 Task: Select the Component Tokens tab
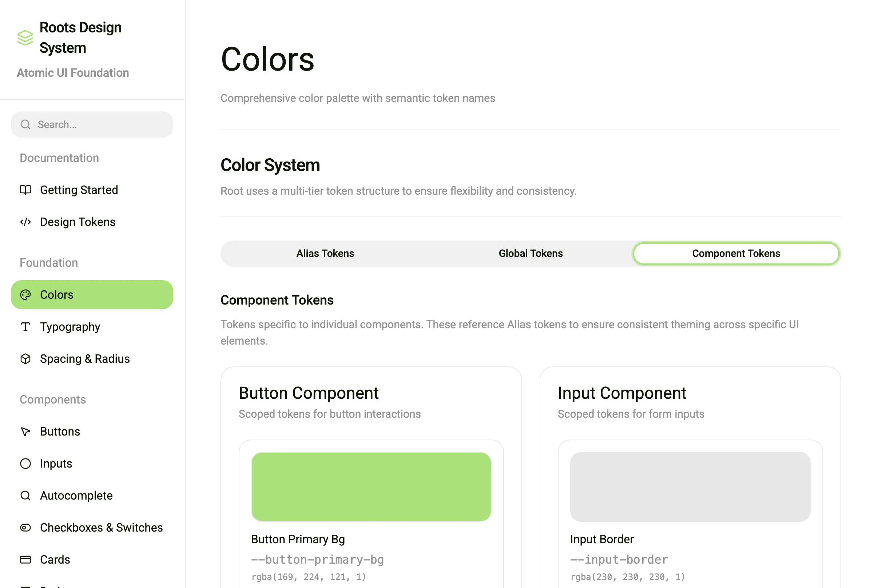(736, 253)
